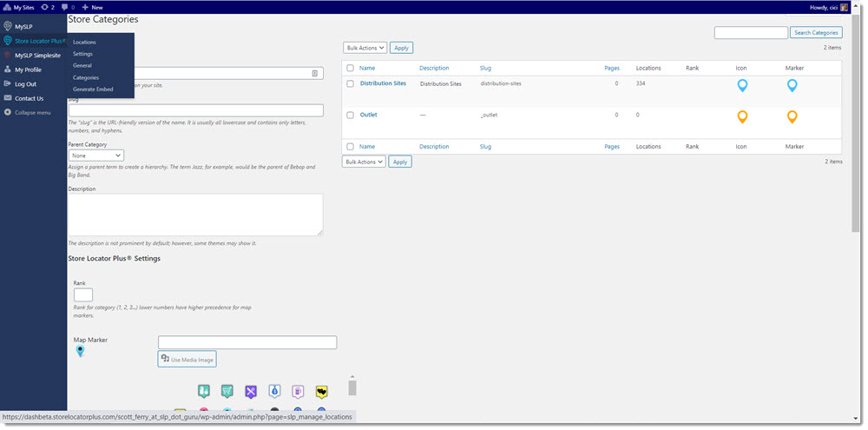This screenshot has width=868, height=430.
Task: Open the top Bulk Actions dropdown
Action: pyautogui.click(x=365, y=48)
